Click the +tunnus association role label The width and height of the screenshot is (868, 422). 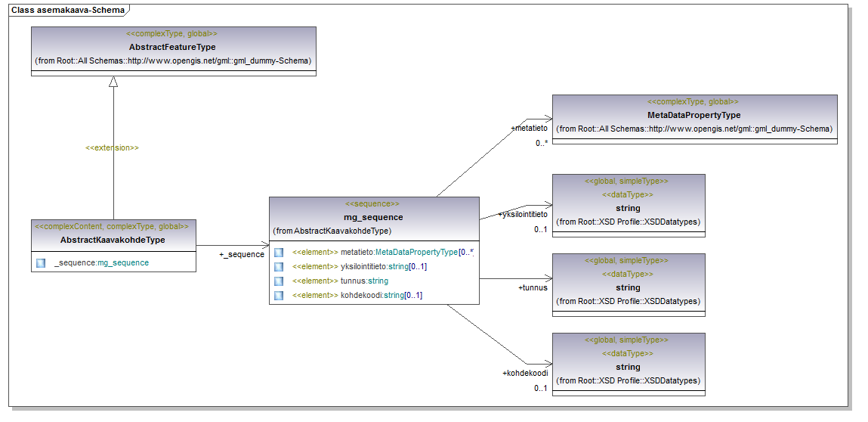coord(533,287)
